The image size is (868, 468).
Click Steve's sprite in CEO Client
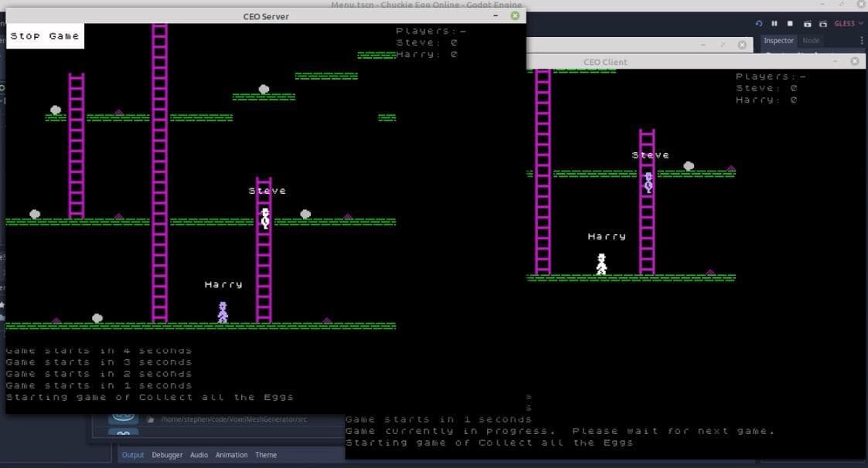(648, 181)
